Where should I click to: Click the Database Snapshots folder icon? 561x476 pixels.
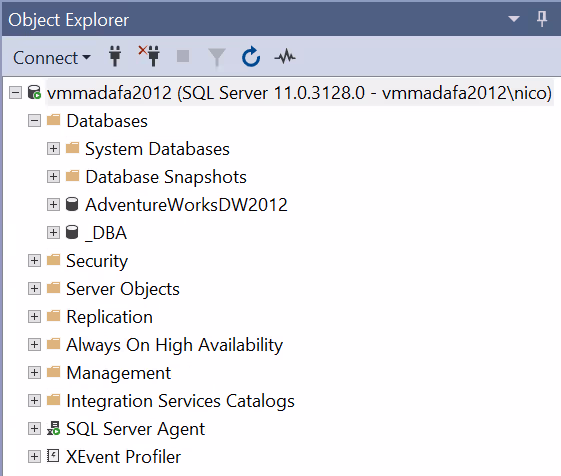click(73, 176)
